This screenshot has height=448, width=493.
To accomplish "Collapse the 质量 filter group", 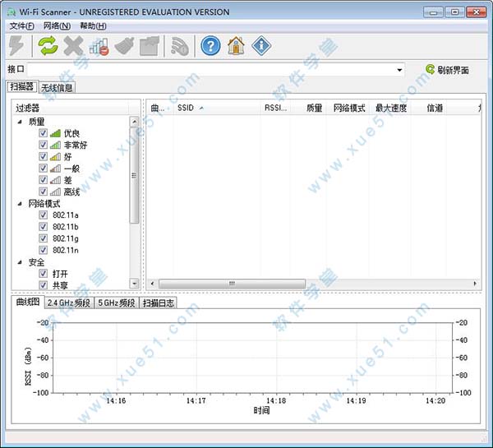I will (x=20, y=122).
